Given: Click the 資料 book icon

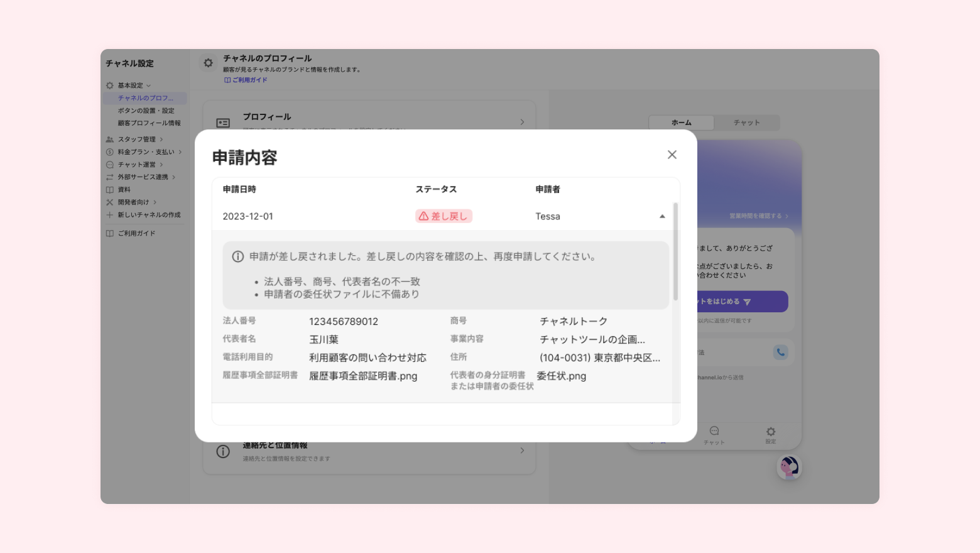Looking at the screenshot, I should click(x=110, y=190).
